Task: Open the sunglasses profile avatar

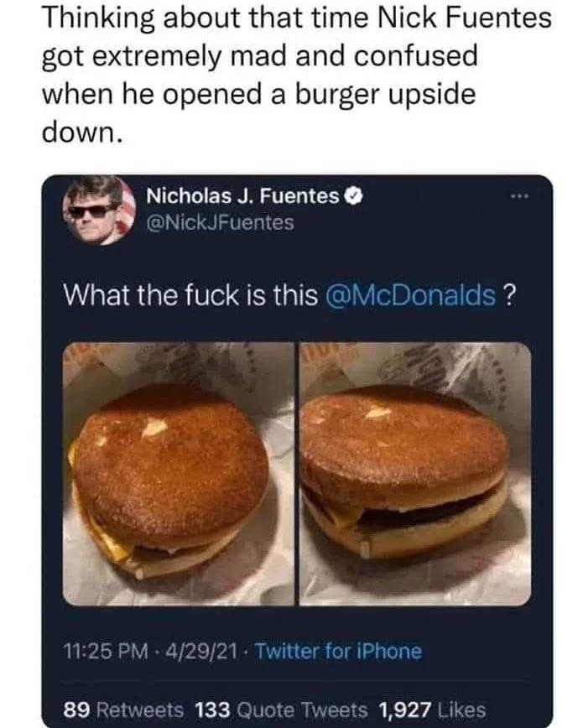Action: coord(99,211)
